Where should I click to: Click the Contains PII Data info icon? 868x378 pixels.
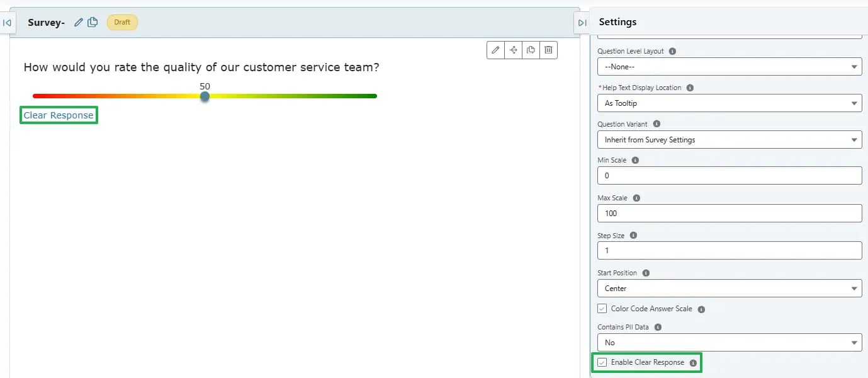pyautogui.click(x=658, y=327)
